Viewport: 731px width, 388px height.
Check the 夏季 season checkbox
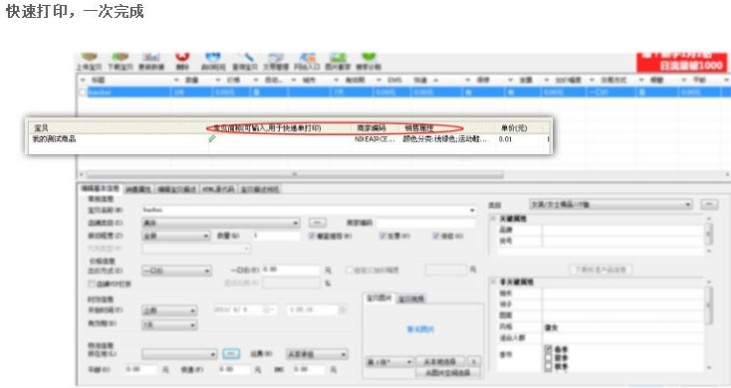pyautogui.click(x=548, y=358)
